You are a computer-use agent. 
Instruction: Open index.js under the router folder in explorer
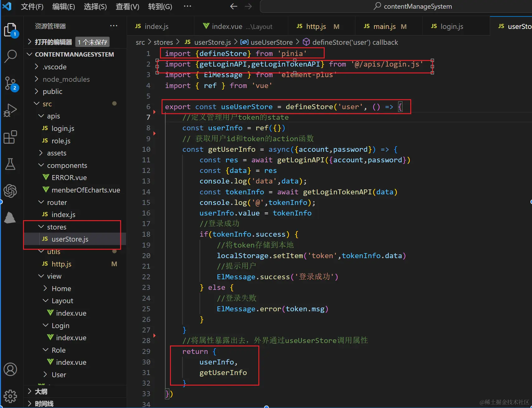point(75,215)
